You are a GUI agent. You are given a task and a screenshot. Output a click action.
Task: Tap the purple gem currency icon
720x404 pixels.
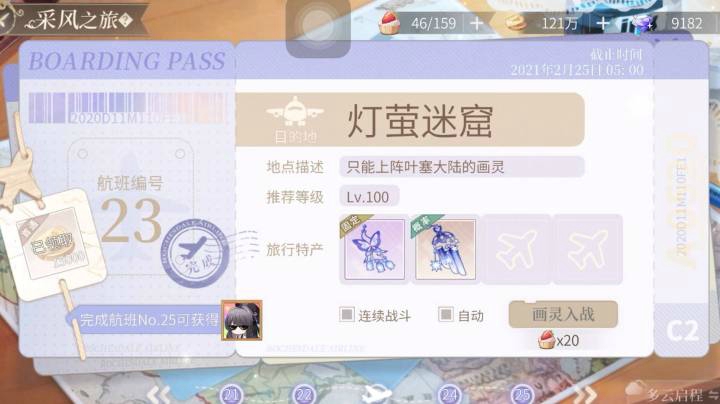[x=642, y=24]
